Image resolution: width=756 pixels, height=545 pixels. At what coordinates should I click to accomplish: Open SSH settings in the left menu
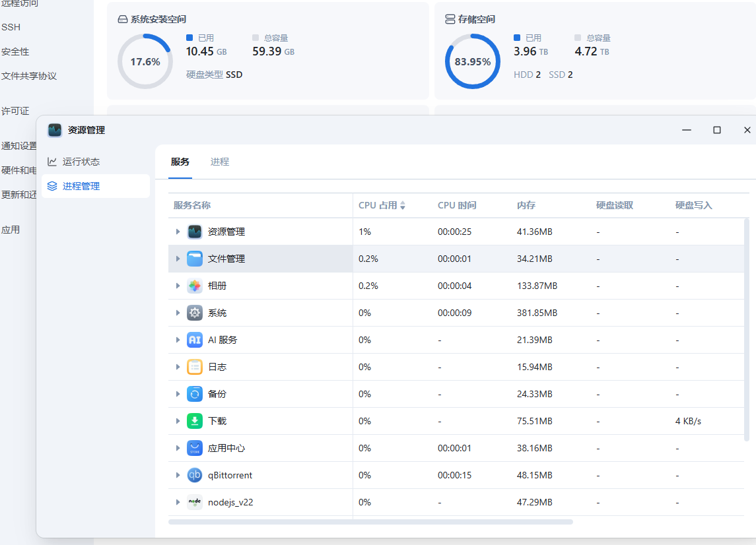coord(11,27)
